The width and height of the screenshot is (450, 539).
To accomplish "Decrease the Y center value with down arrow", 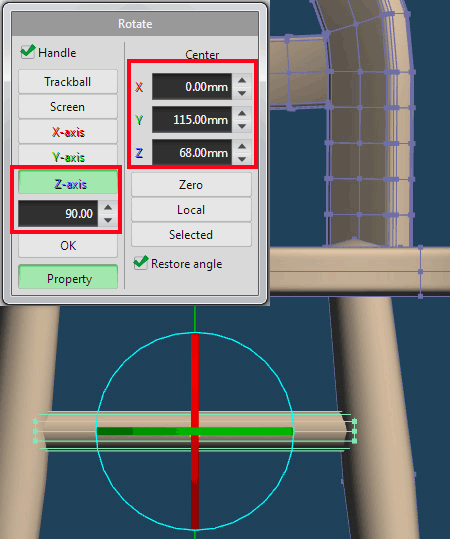I will point(242,126).
